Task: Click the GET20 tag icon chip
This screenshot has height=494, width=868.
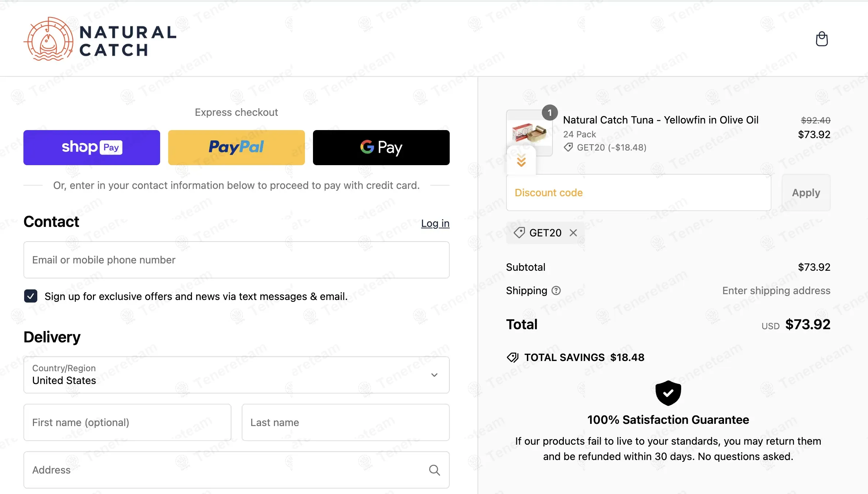Action: tap(519, 233)
